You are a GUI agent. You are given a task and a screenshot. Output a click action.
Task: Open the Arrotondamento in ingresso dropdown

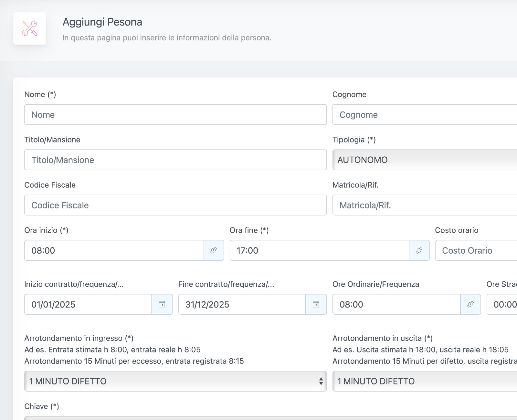point(175,381)
